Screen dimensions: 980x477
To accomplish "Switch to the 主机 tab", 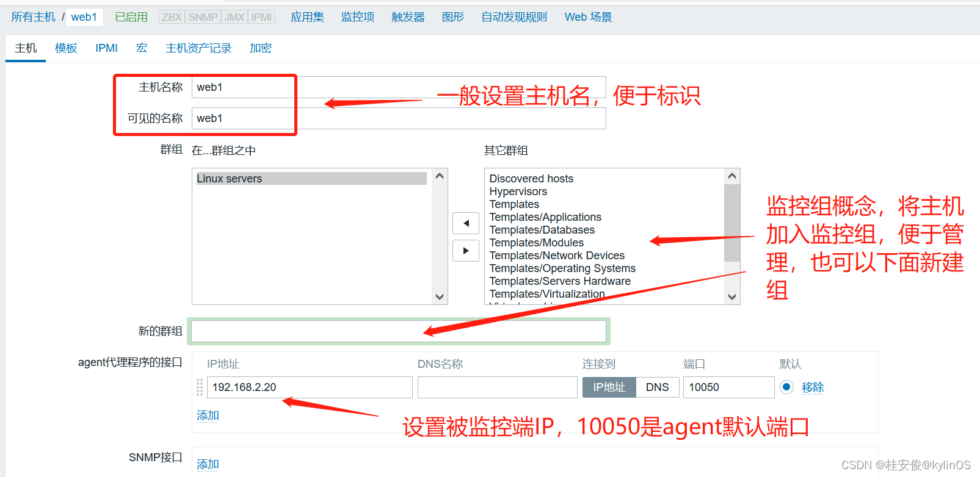I will click(x=26, y=48).
